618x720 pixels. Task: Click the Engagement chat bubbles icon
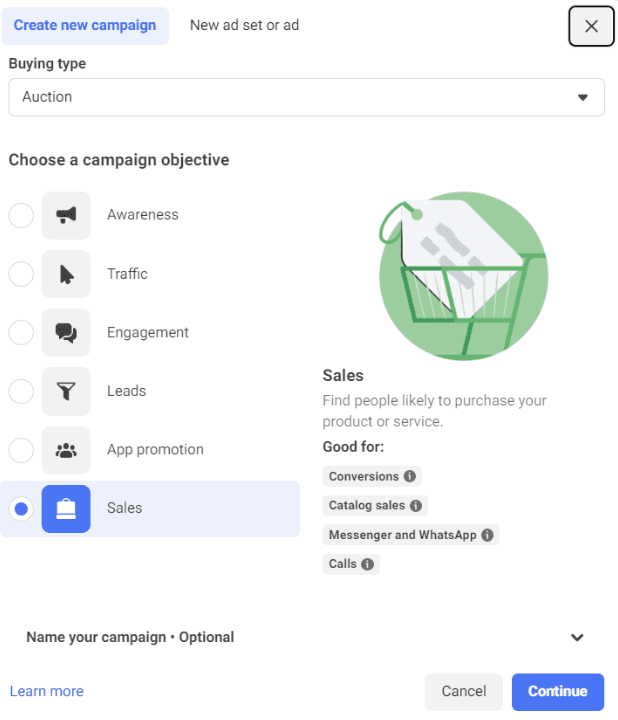coord(66,332)
